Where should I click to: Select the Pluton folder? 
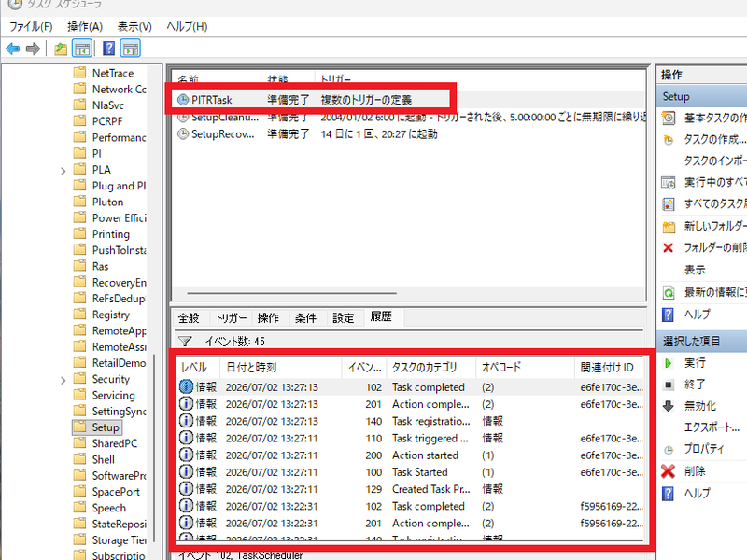pyautogui.click(x=107, y=202)
